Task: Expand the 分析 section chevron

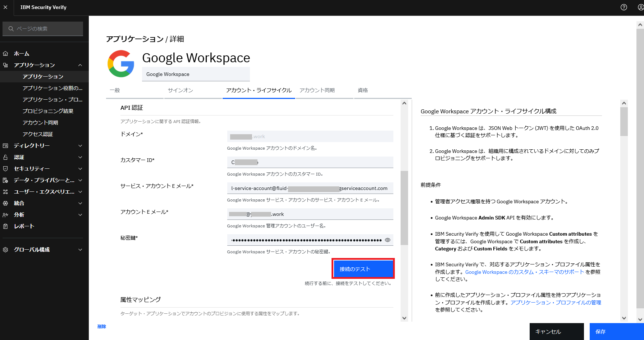Action: click(x=80, y=215)
